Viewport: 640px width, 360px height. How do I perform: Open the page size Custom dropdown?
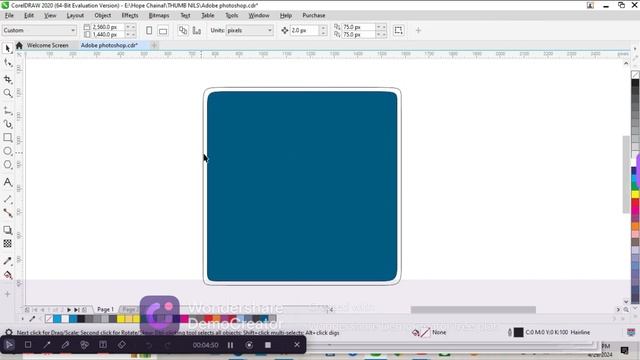click(x=39, y=30)
